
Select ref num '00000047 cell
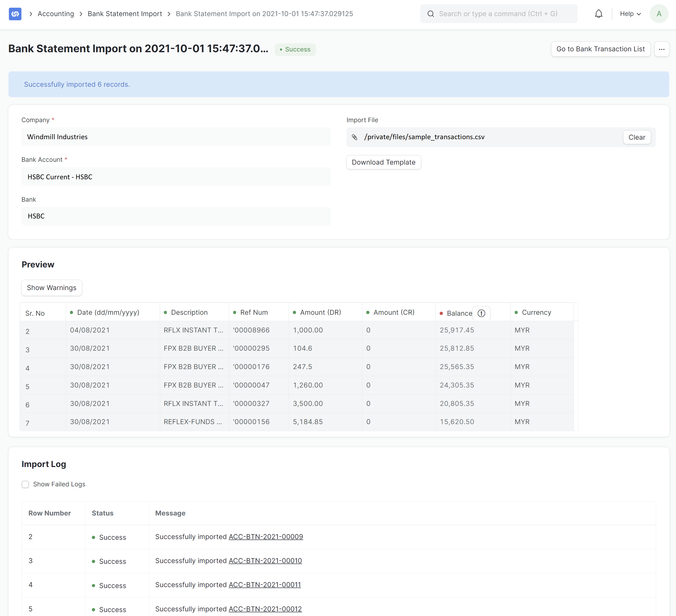click(259, 385)
